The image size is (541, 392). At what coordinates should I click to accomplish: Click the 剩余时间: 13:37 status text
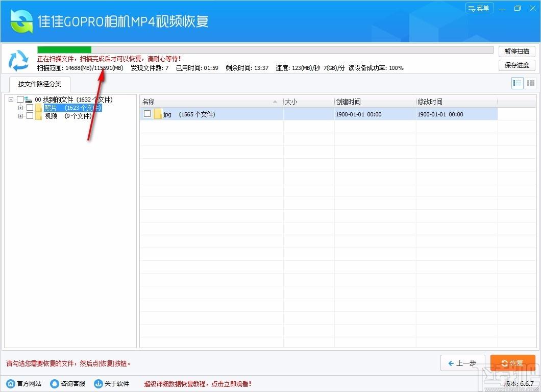[x=247, y=68]
